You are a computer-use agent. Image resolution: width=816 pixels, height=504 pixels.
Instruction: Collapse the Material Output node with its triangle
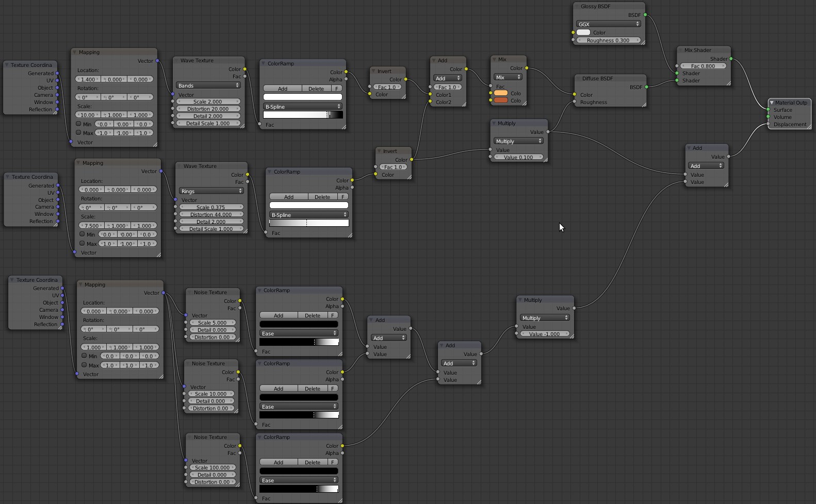point(772,103)
